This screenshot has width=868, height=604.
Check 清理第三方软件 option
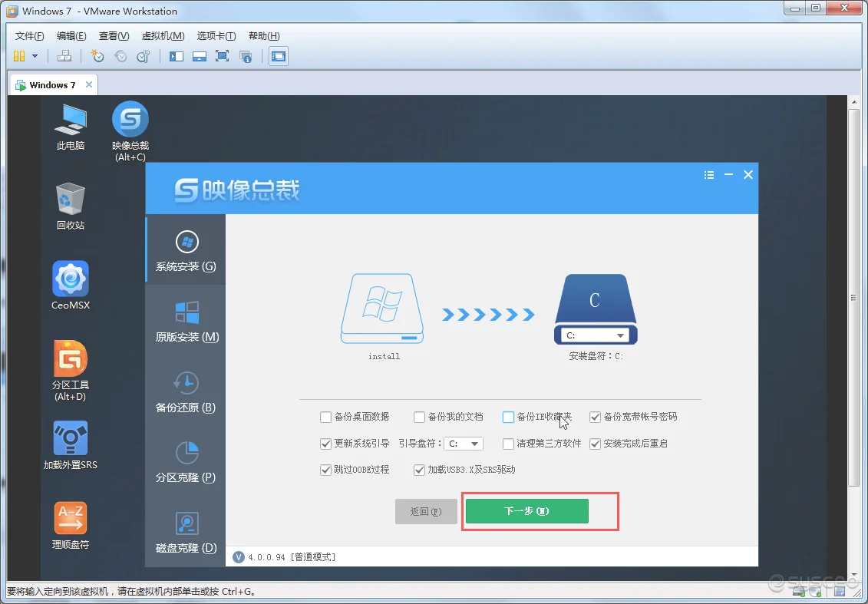[508, 444]
